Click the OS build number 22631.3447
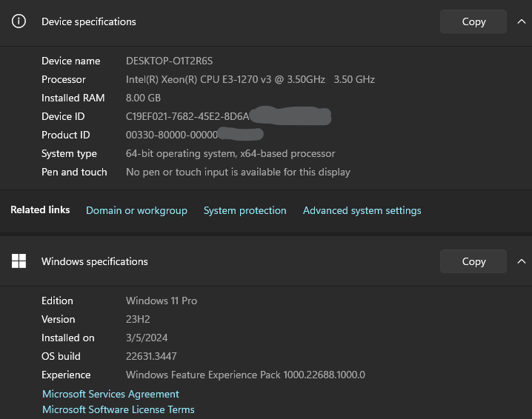Viewport: 532px width, 419px height. [x=151, y=356]
